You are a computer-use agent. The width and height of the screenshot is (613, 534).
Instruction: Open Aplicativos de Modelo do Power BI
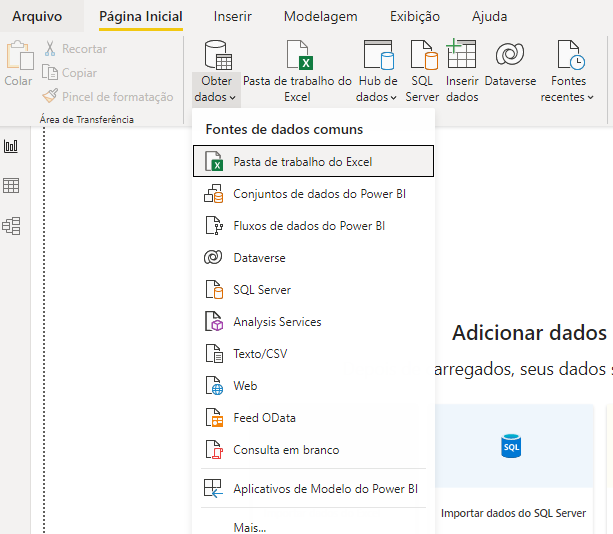pos(313,489)
